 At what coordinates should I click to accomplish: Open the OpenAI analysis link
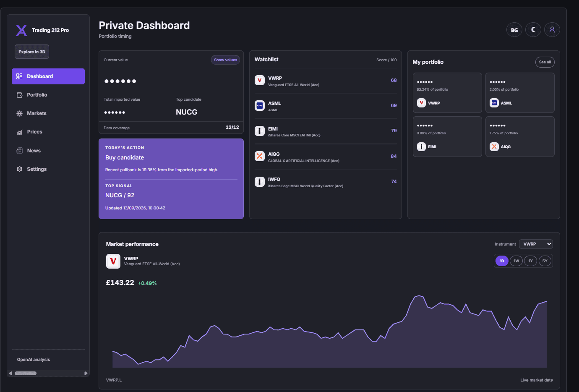(34, 360)
